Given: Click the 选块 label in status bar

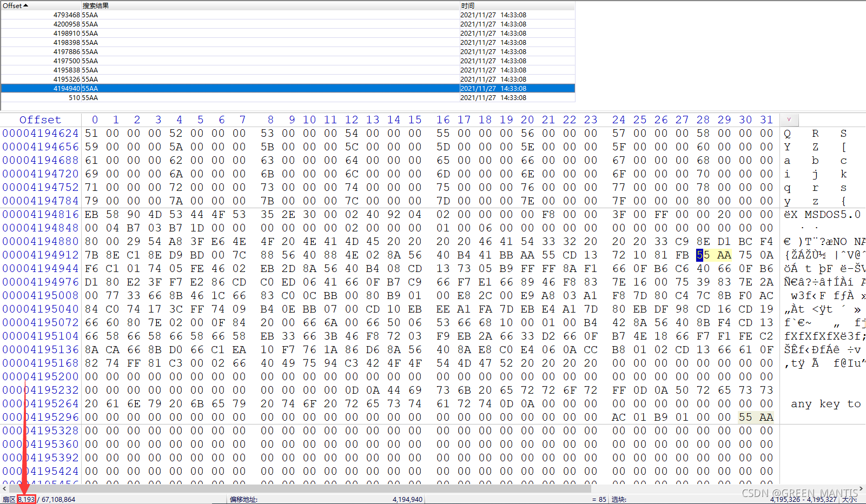Looking at the screenshot, I should pos(619,499).
